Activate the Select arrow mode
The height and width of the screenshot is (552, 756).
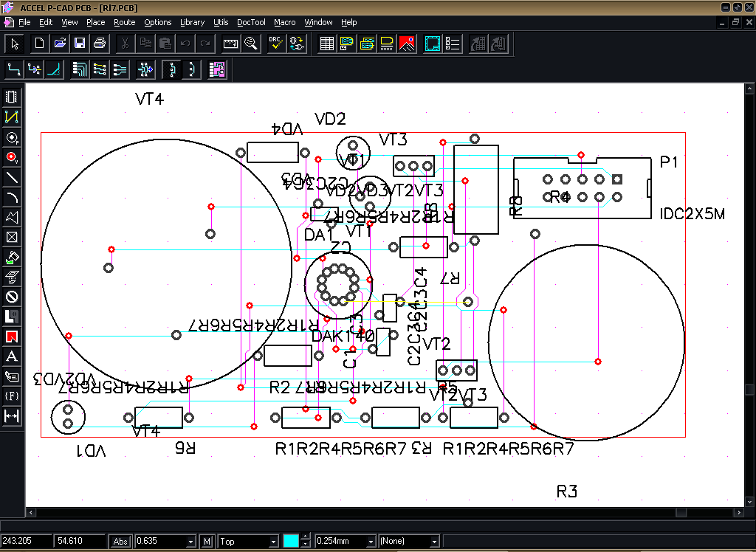(x=16, y=44)
